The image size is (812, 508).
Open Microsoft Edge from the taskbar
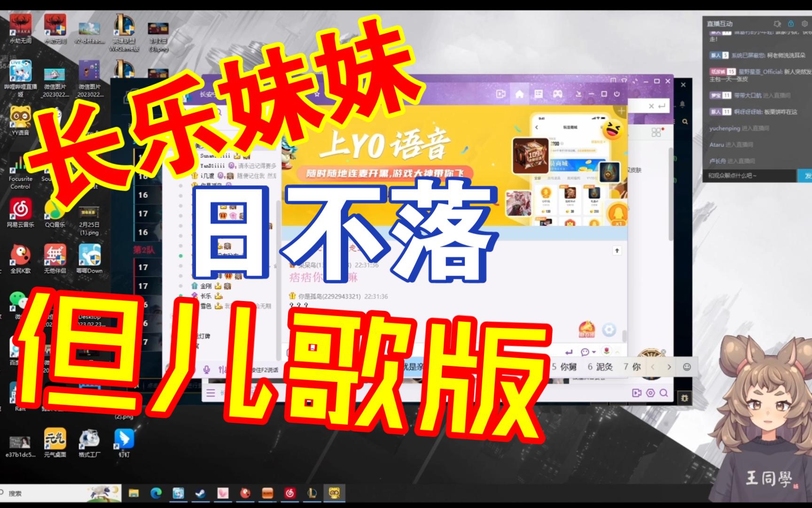point(156,493)
